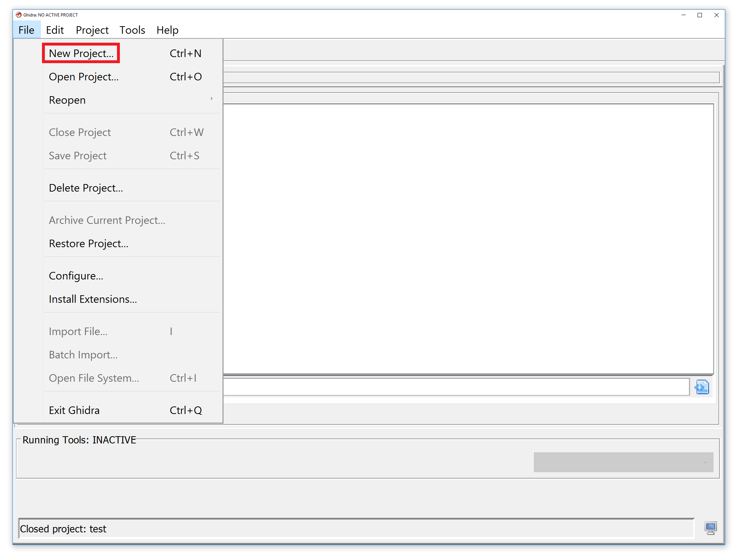
Task: Open the Tools menu
Action: point(132,30)
